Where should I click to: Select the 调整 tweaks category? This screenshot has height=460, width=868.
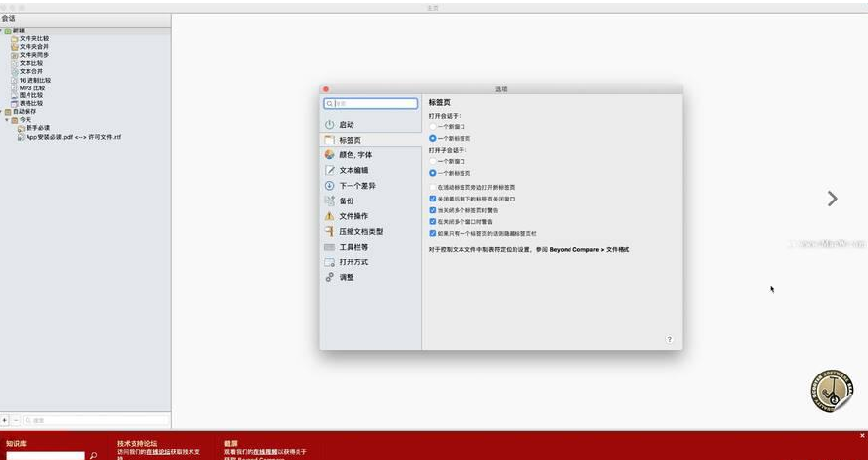tap(347, 277)
